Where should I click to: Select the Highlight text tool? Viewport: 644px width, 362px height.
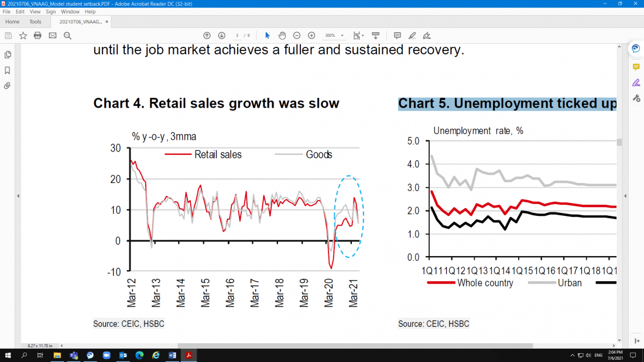click(x=412, y=35)
